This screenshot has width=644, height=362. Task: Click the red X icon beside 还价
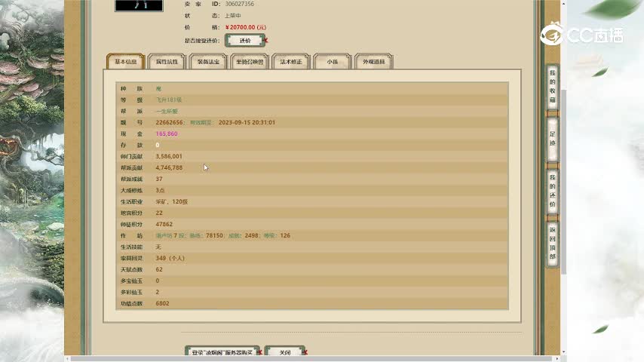pyautogui.click(x=266, y=41)
